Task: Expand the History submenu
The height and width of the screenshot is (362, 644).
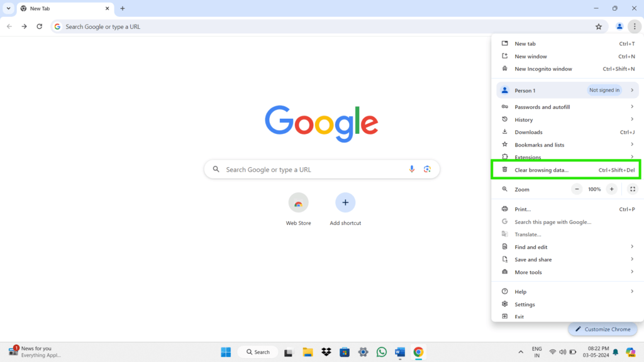Action: (x=568, y=119)
